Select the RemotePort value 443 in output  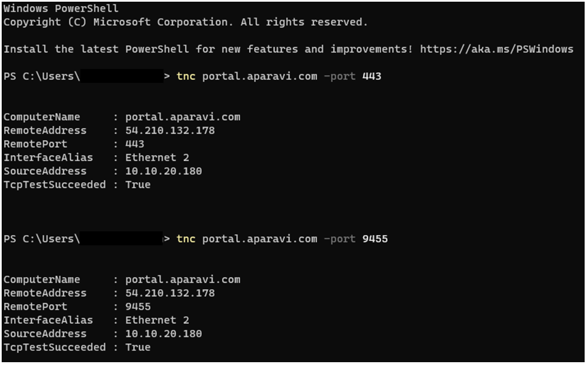pos(135,144)
